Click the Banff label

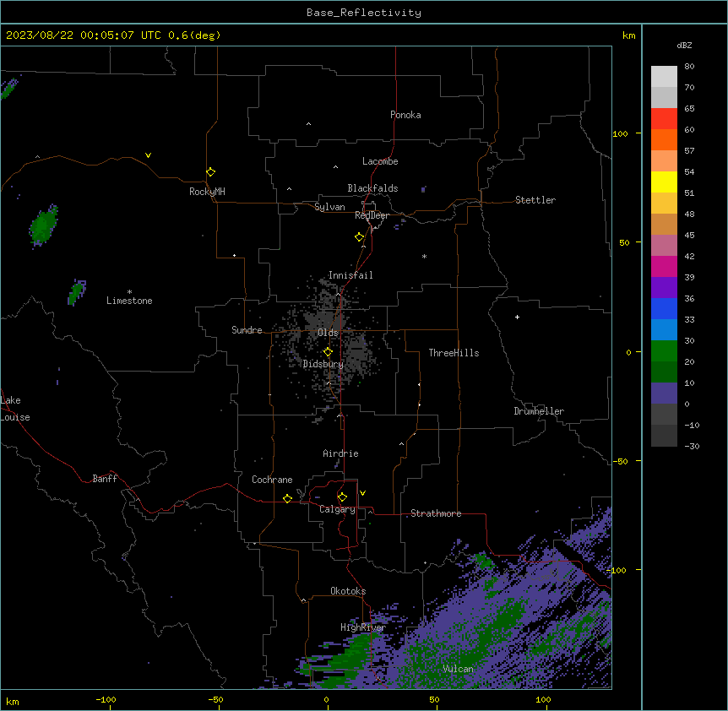(x=105, y=479)
